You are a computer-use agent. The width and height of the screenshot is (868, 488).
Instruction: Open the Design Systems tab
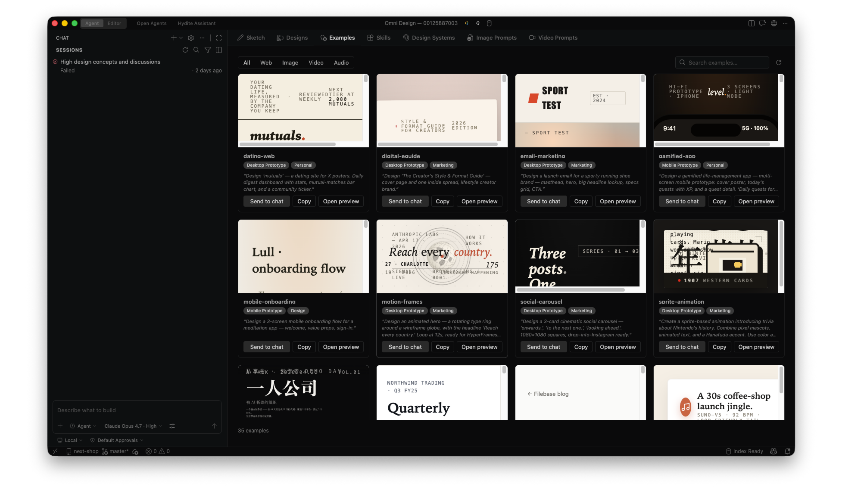pyautogui.click(x=429, y=38)
